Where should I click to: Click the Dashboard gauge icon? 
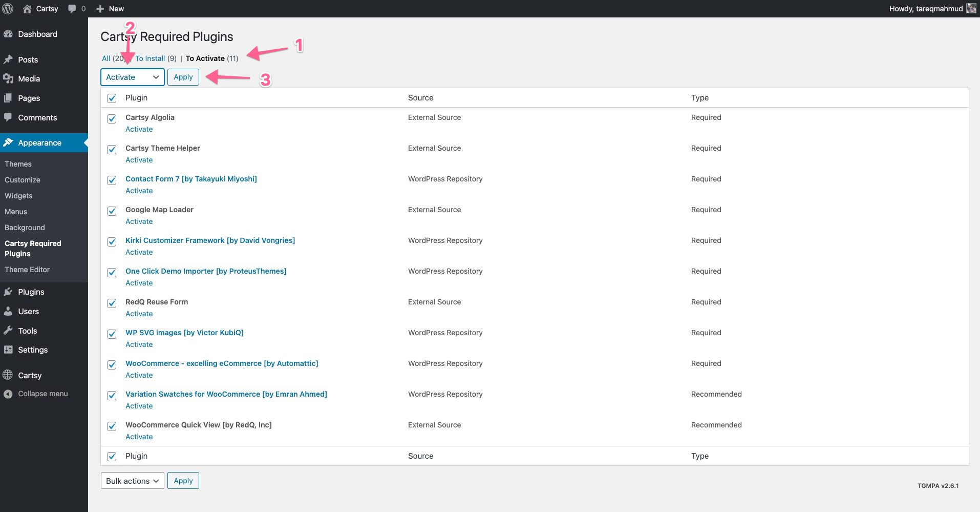tap(8, 34)
